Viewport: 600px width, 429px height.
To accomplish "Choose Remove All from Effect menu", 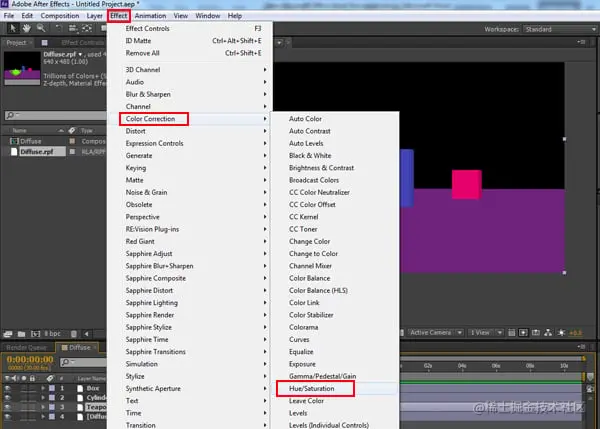I will pos(190,53).
